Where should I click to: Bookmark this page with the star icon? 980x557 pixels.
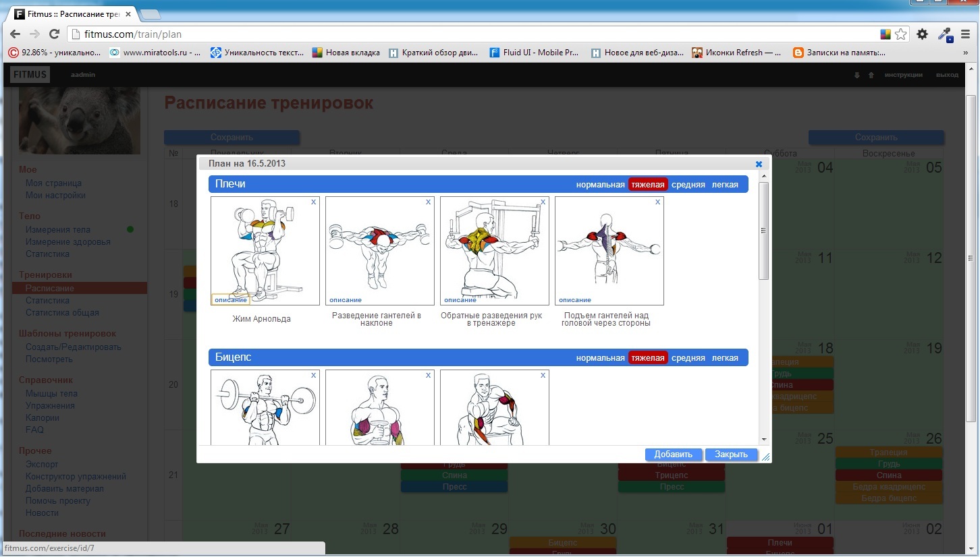tap(900, 34)
